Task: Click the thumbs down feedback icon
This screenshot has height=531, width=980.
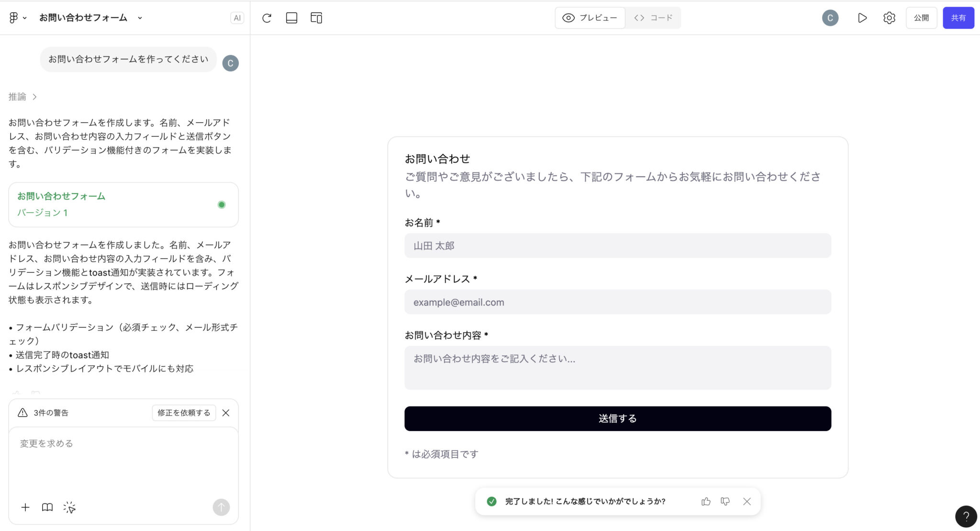Action: (x=725, y=501)
